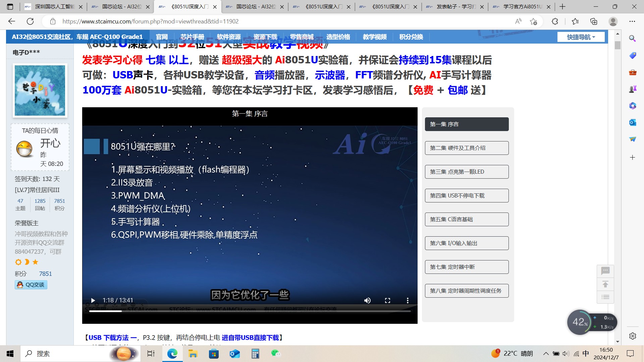
Task: Open user profile avatar image
Action: [40, 90]
